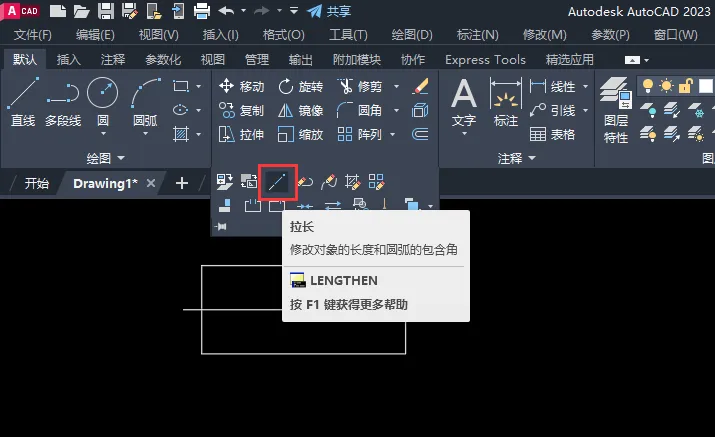Close the Drawing1 tab
This screenshot has height=437, width=715.
coord(151,183)
